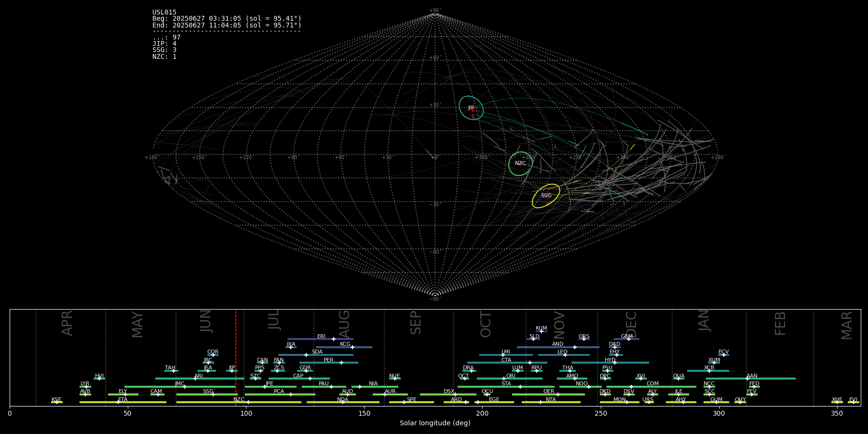Click the ERI shower bar in timeline

tap(320, 339)
